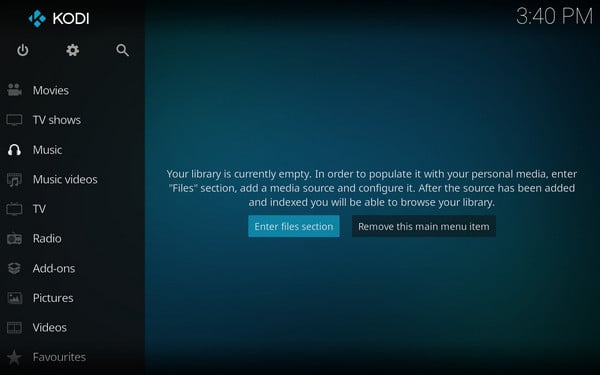
Task: Select the Pictures menu label
Action: pyautogui.click(x=53, y=298)
